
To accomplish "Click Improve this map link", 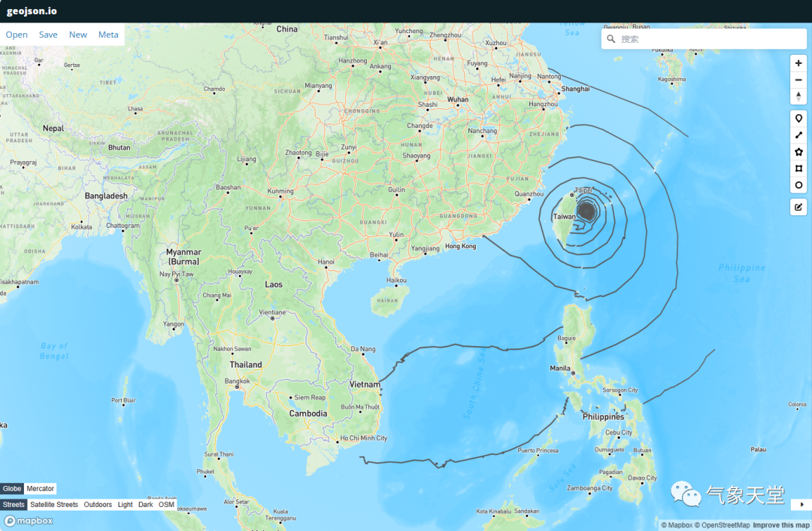I will coord(781,525).
